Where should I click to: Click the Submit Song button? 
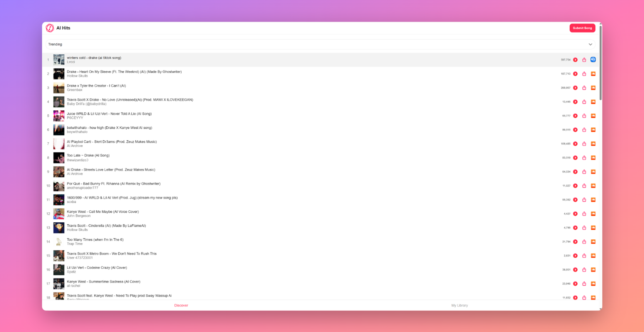582,28
